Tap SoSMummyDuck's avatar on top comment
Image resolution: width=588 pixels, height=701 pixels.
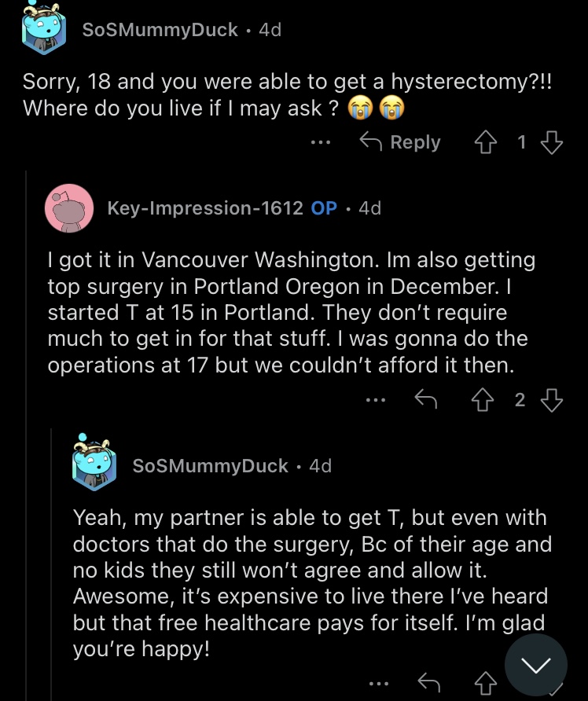coord(44,28)
